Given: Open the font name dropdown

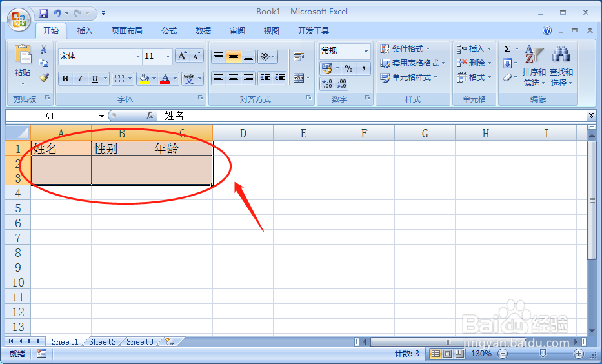Looking at the screenshot, I should (x=137, y=56).
